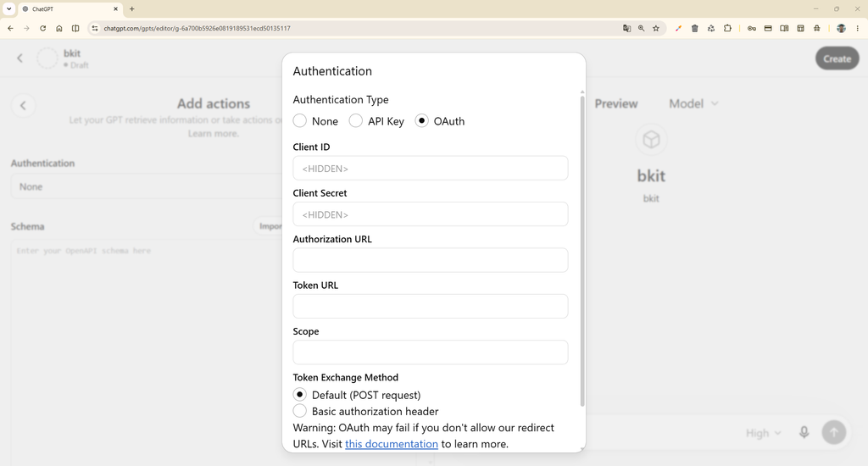Open the High effort dropdown
The height and width of the screenshot is (466, 868).
764,433
